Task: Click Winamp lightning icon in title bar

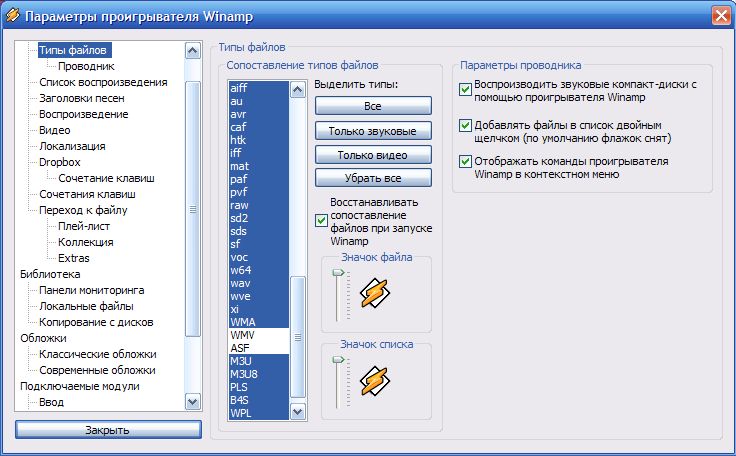Action: pos(13,15)
